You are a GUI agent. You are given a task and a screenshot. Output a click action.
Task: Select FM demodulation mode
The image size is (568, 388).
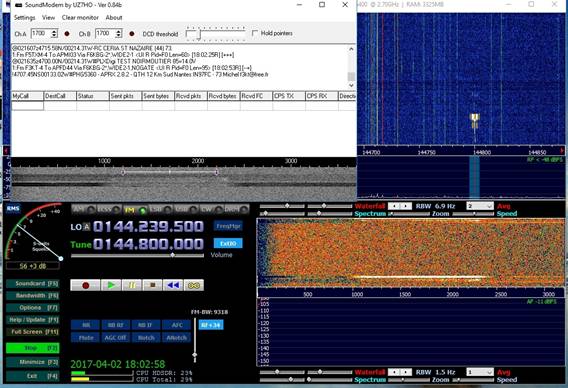point(135,210)
